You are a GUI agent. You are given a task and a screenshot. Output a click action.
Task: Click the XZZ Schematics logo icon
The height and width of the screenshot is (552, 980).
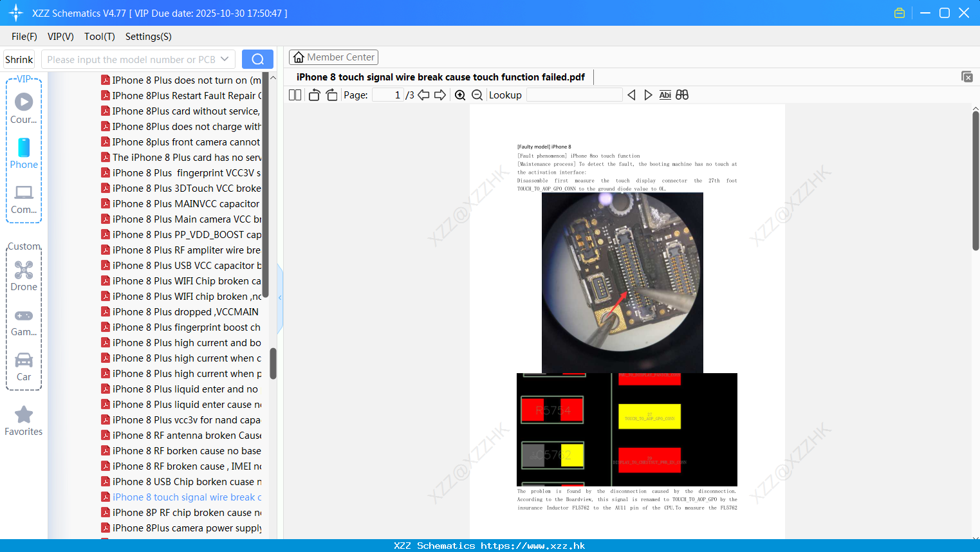tap(16, 13)
